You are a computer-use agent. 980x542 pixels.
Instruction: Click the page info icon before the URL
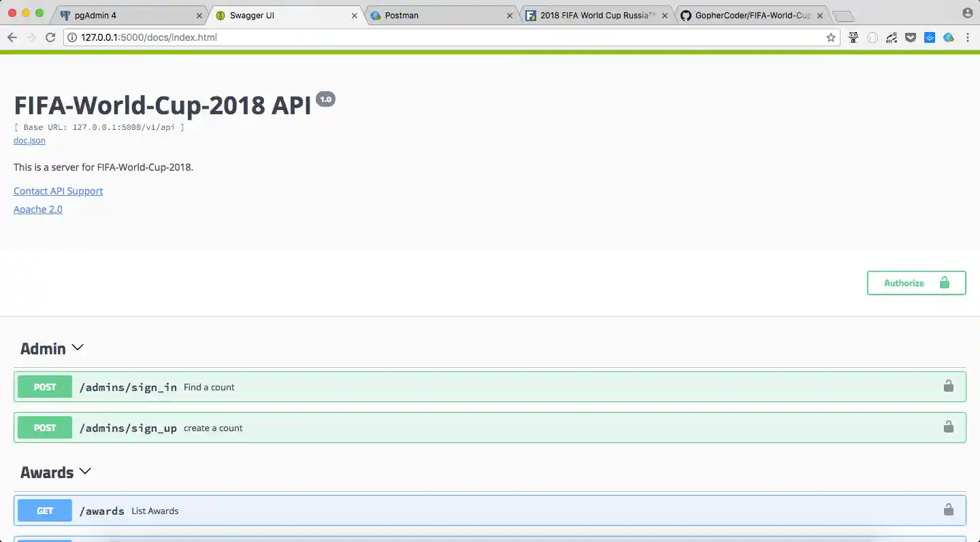[72, 38]
